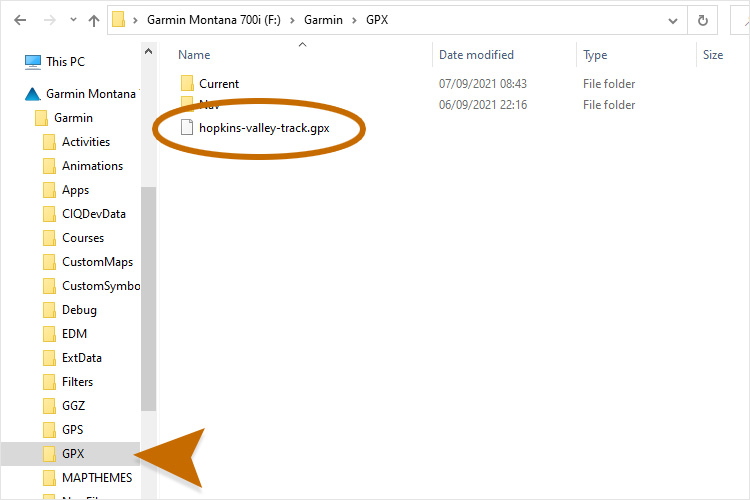The width and height of the screenshot is (750, 500).
Task: Select the hopkins-valley-track.gpx file
Action: pos(264,128)
